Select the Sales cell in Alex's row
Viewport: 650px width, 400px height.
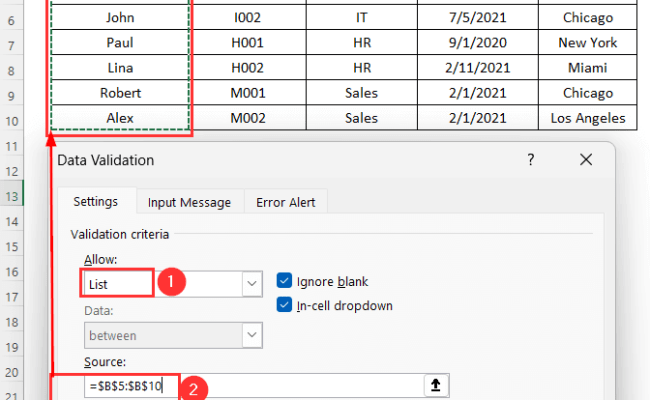coord(361,118)
